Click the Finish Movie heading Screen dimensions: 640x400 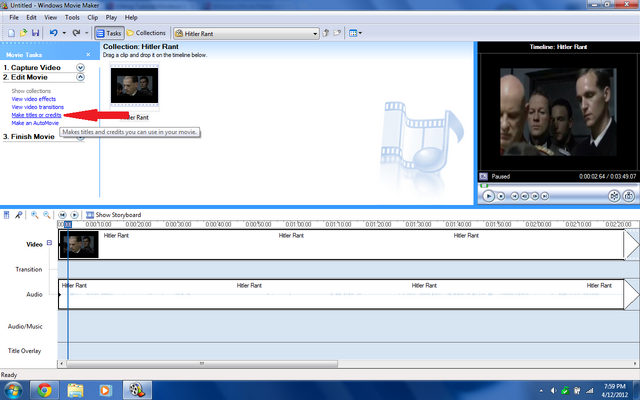tap(29, 137)
